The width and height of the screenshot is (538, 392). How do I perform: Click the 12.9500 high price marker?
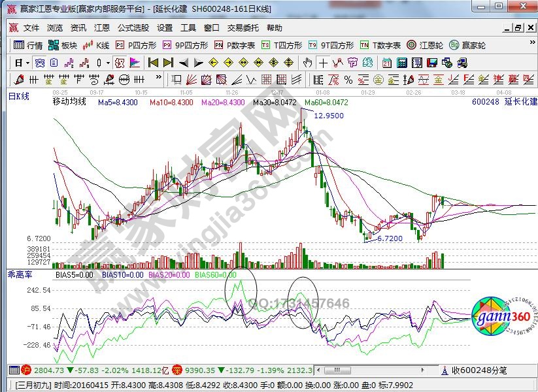point(328,116)
